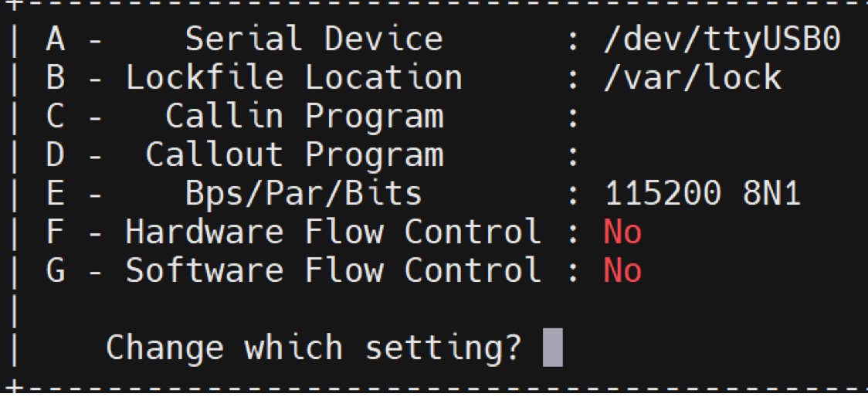Screen dimensions: 868x397
Task: Click the option letter D
Action: (x=55, y=155)
